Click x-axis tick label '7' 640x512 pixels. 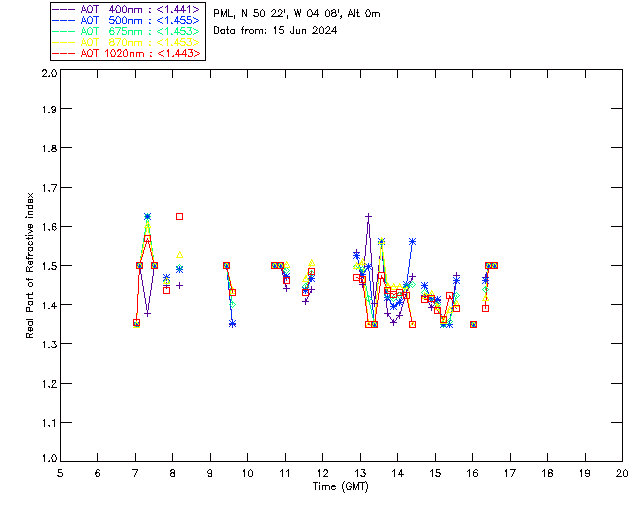135,473
